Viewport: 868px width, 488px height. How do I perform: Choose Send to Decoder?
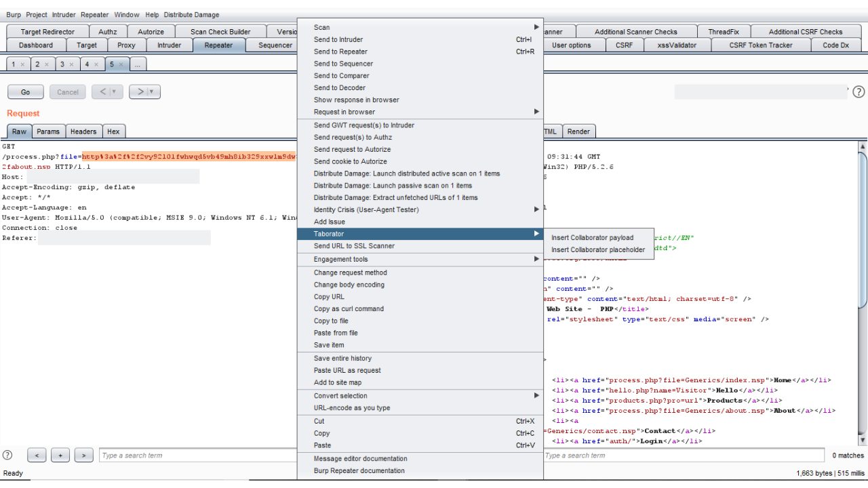[x=420, y=87]
